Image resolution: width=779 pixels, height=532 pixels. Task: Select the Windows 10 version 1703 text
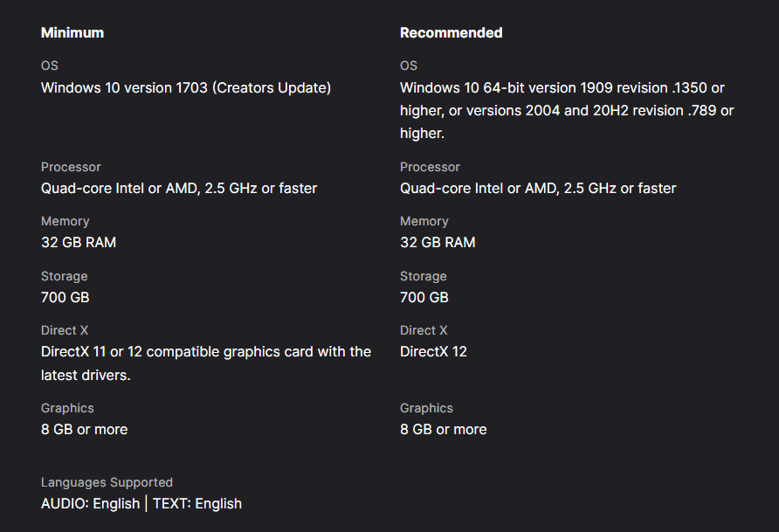coord(186,87)
